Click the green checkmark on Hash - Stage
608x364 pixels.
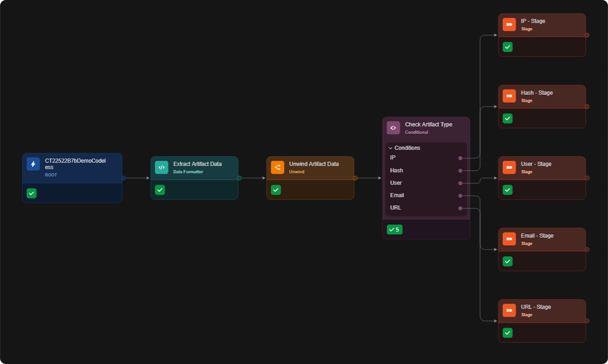tap(507, 119)
